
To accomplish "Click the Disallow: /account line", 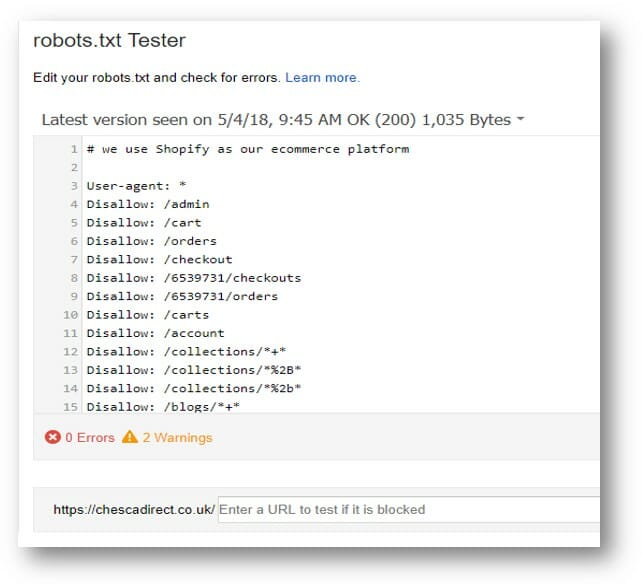I will click(155, 333).
